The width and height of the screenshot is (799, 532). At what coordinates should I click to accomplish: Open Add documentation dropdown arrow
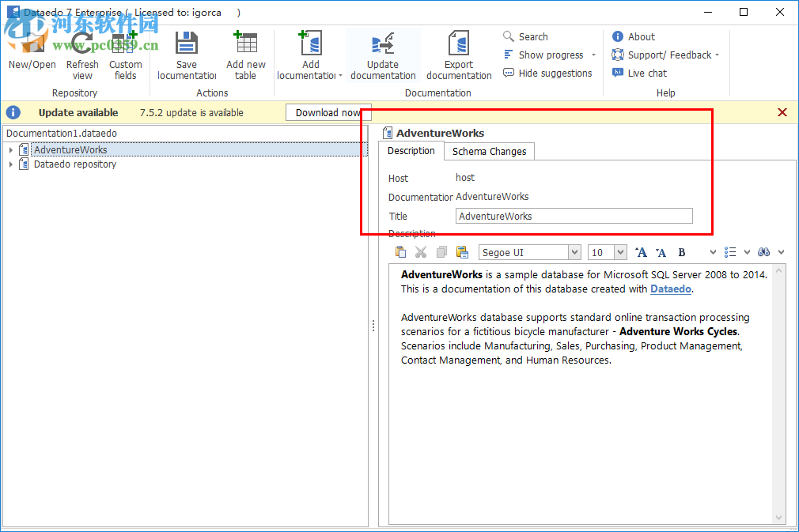(x=340, y=76)
